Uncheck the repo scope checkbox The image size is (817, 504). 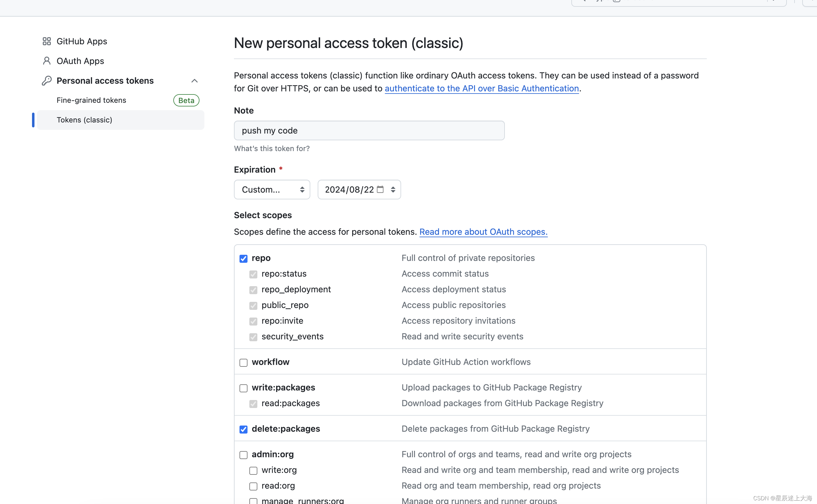(243, 259)
